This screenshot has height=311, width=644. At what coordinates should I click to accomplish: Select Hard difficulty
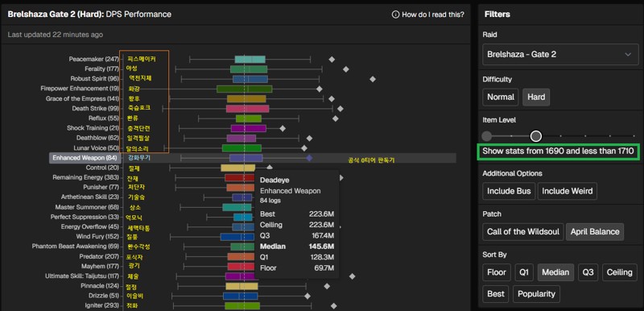536,97
